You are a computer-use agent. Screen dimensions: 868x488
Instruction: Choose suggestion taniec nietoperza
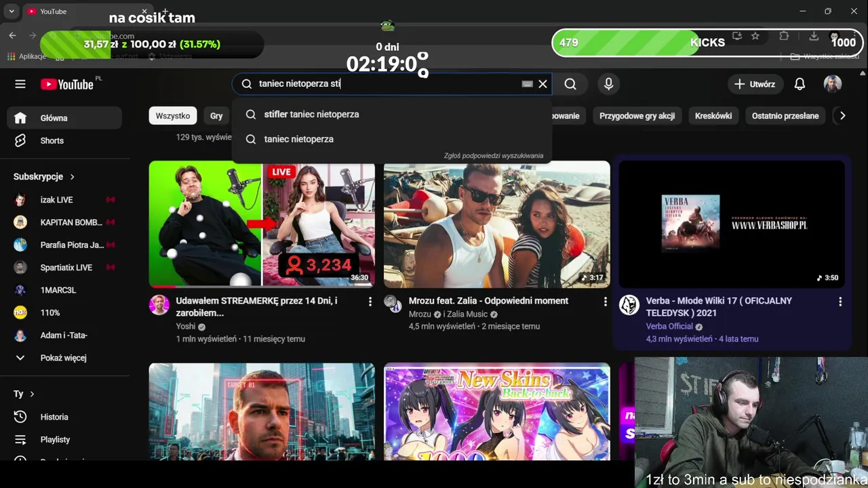(x=392, y=139)
